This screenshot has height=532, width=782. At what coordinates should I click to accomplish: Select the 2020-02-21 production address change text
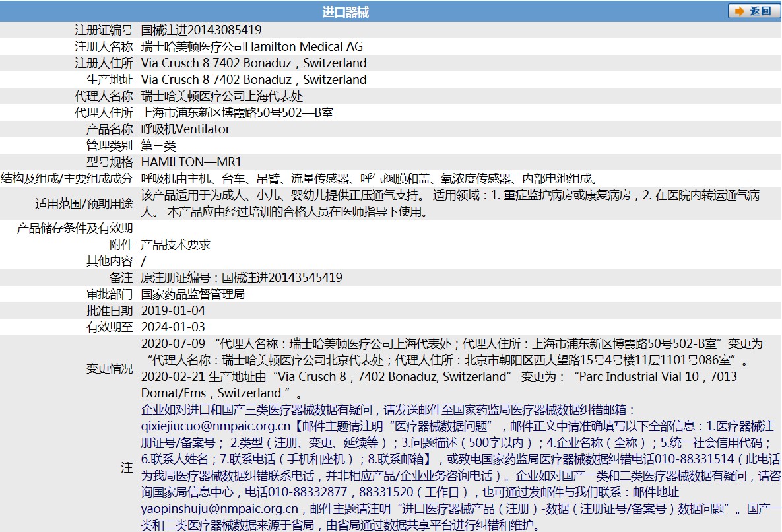coord(439,384)
